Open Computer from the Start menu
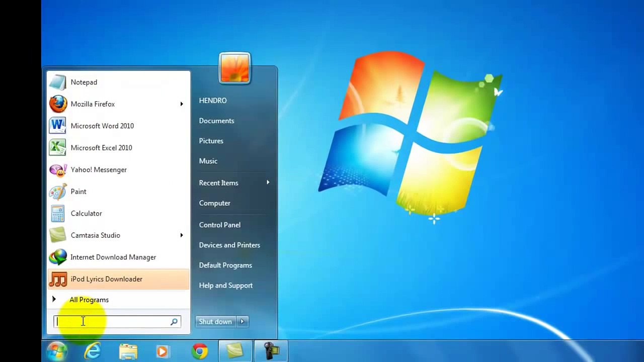The width and height of the screenshot is (644, 362). (x=215, y=203)
